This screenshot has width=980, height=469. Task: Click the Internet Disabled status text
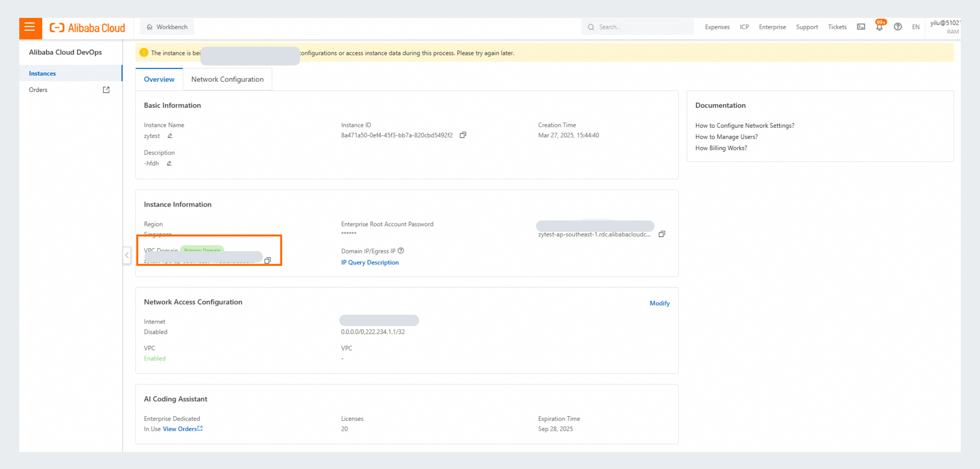(x=155, y=332)
